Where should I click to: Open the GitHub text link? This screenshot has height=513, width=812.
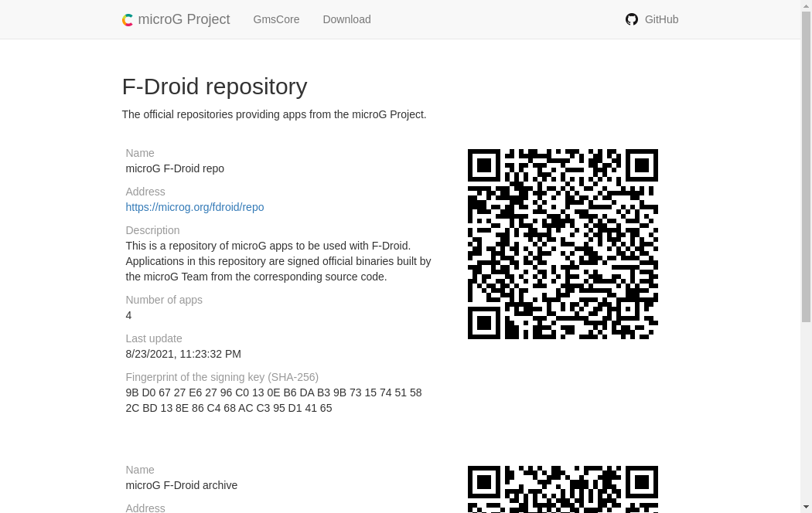click(661, 19)
